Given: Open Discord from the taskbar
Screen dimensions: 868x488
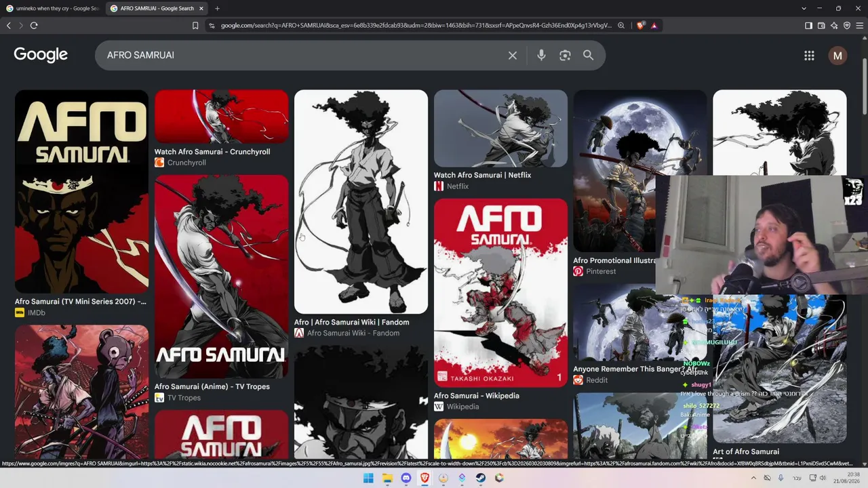Looking at the screenshot, I should (x=406, y=478).
